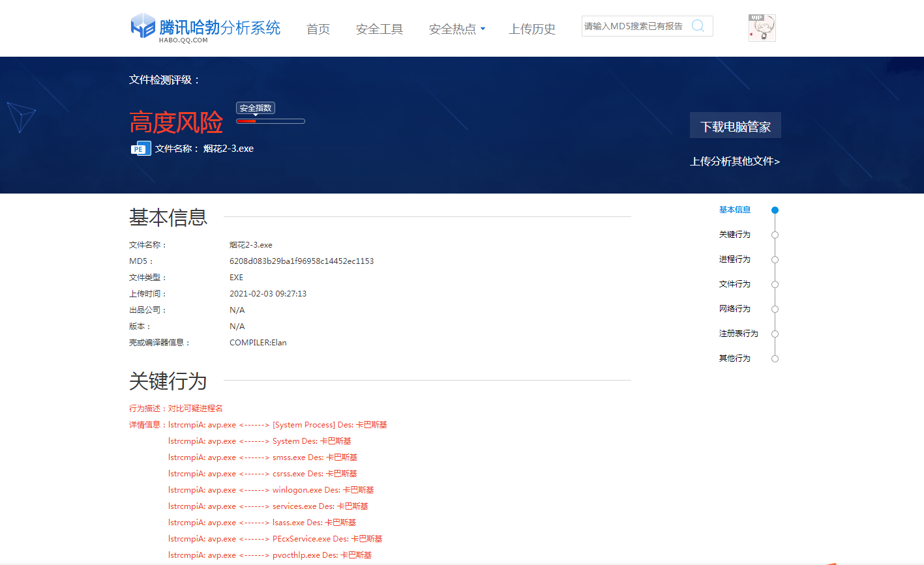This screenshot has height=565, width=924.
Task: Select the 文件行为 circle marker
Action: [775, 284]
